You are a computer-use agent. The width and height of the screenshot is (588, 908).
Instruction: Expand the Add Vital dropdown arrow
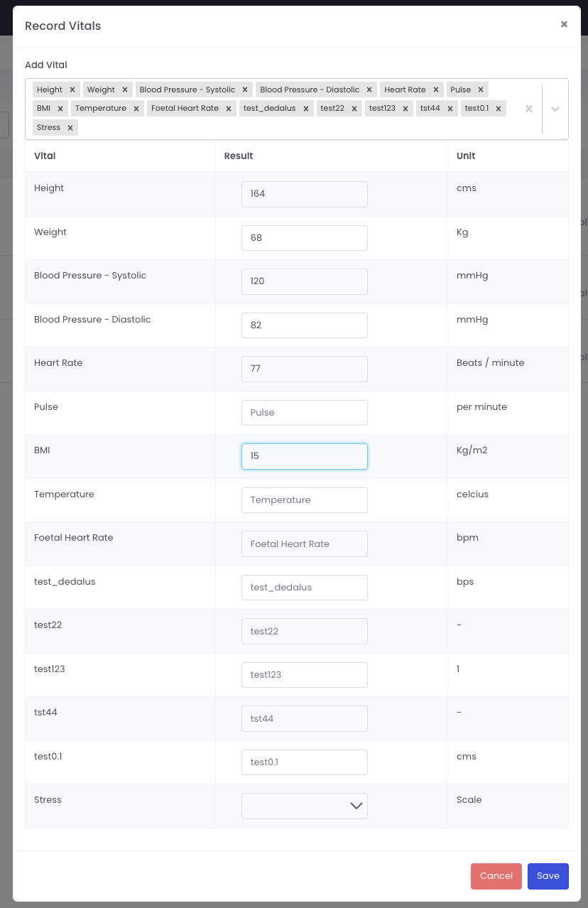(555, 109)
